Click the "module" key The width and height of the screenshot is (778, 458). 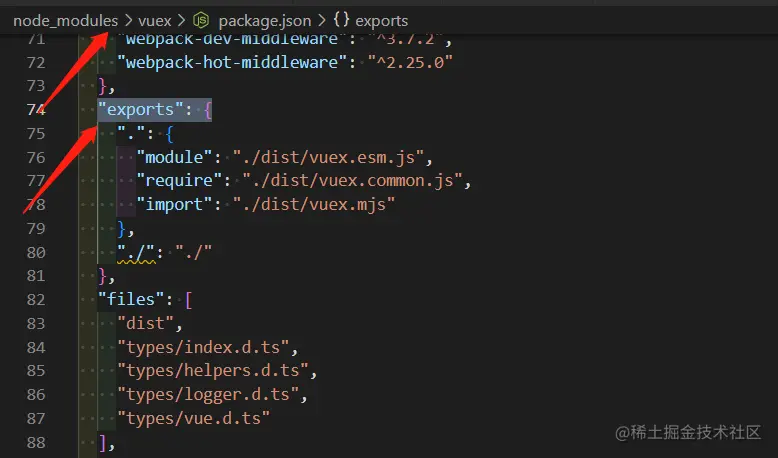tap(175, 157)
